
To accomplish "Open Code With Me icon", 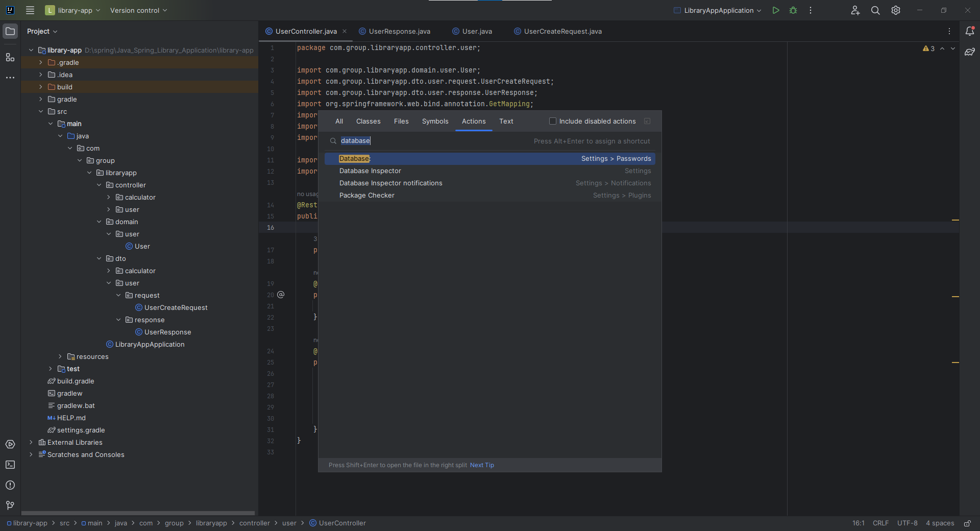I will coord(855,10).
